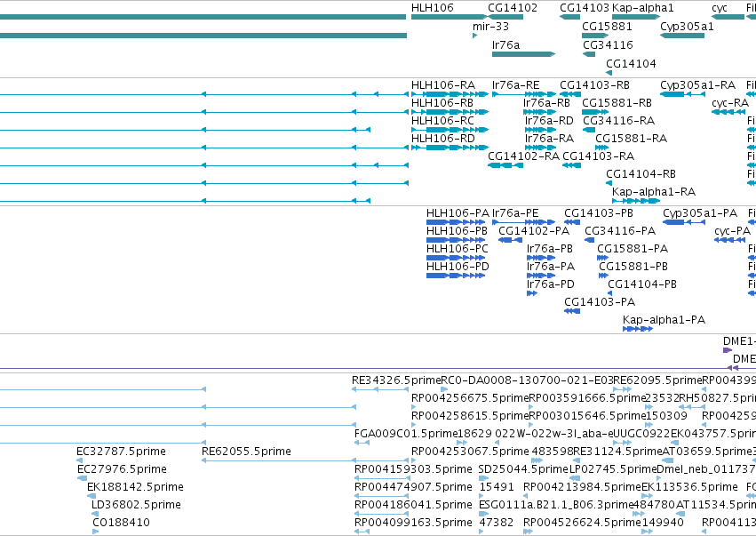
Task: Select the Ir76a-RA transcript
Action: click(540, 148)
